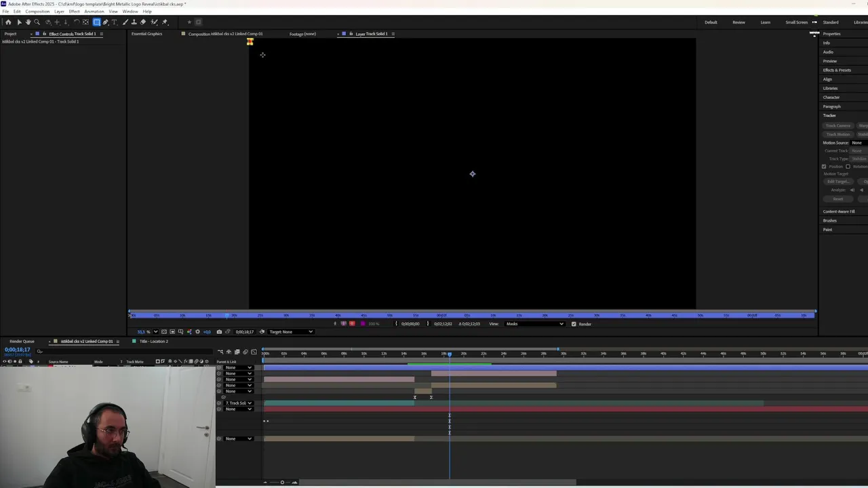Click the Frame Blending enable icon in timeline
868x488 pixels.
[x=237, y=352]
